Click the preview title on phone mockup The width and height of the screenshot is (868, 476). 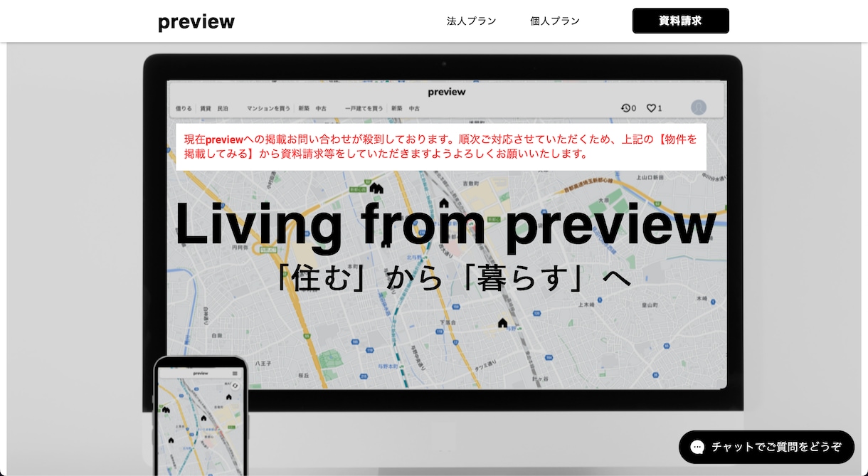click(x=201, y=373)
